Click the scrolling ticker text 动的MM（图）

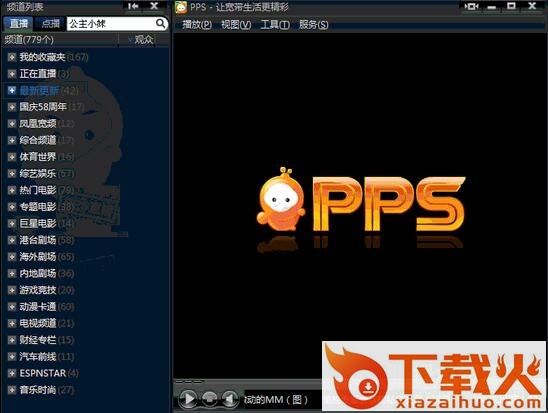[x=276, y=399]
